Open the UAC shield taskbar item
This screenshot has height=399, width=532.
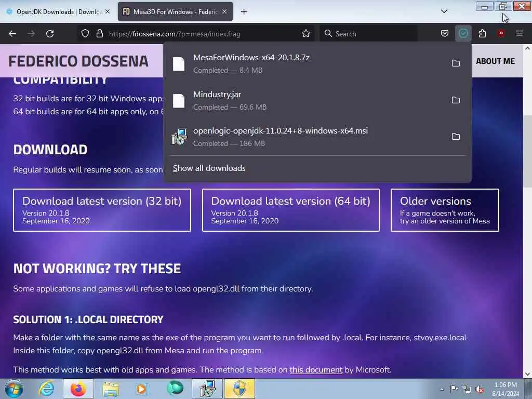pyautogui.click(x=239, y=389)
